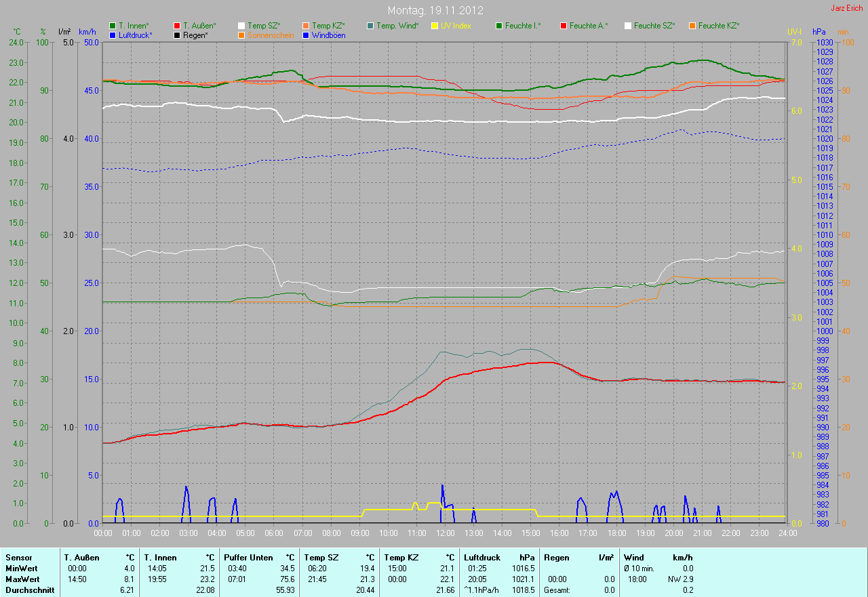Click the T. Innen average value '22.08'
Screen dimensions: 868x597
tap(205, 590)
